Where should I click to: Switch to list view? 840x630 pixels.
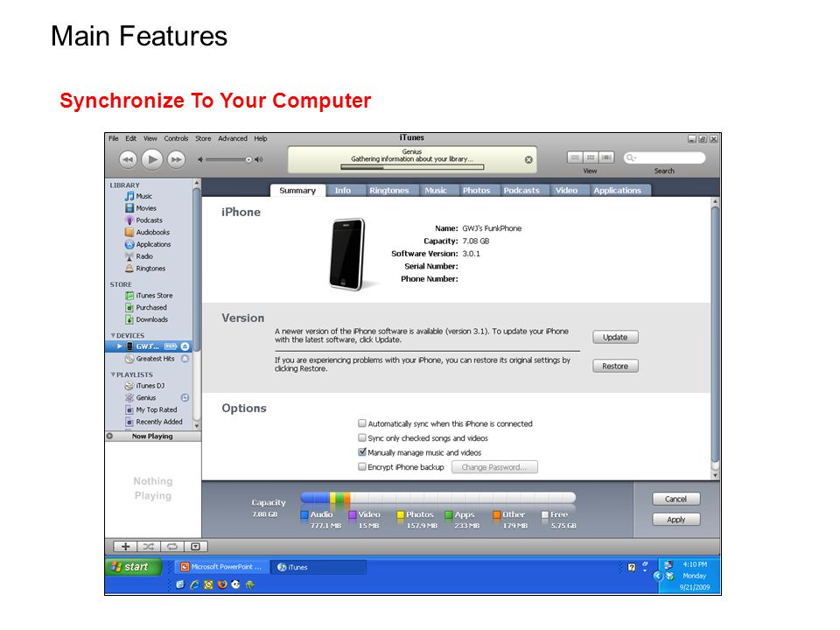click(x=575, y=157)
